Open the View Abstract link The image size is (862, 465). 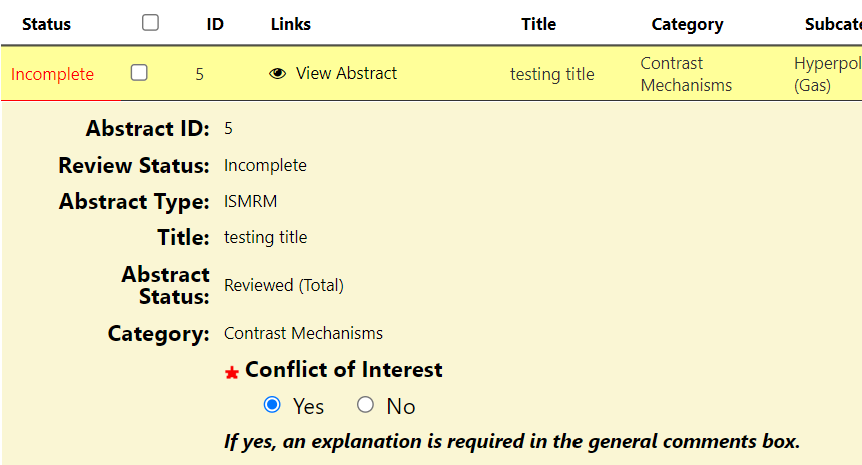click(346, 73)
